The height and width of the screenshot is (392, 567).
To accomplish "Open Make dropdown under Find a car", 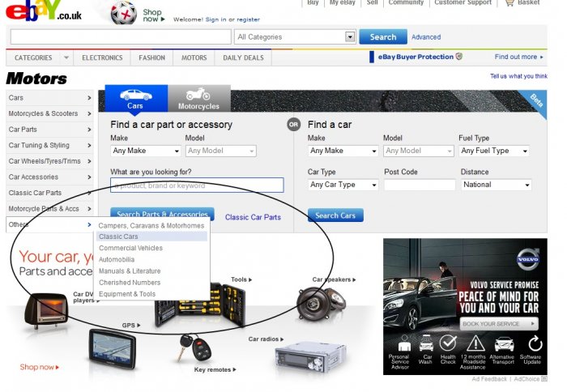I will [343, 151].
